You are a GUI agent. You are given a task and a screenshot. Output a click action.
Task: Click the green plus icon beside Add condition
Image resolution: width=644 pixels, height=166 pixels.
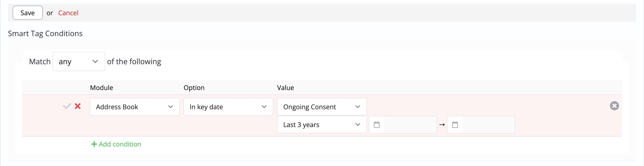[x=94, y=144]
